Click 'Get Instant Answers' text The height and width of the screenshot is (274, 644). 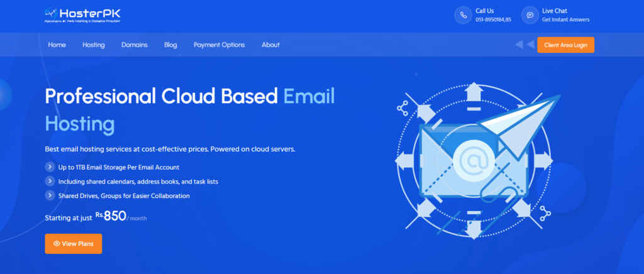[565, 19]
